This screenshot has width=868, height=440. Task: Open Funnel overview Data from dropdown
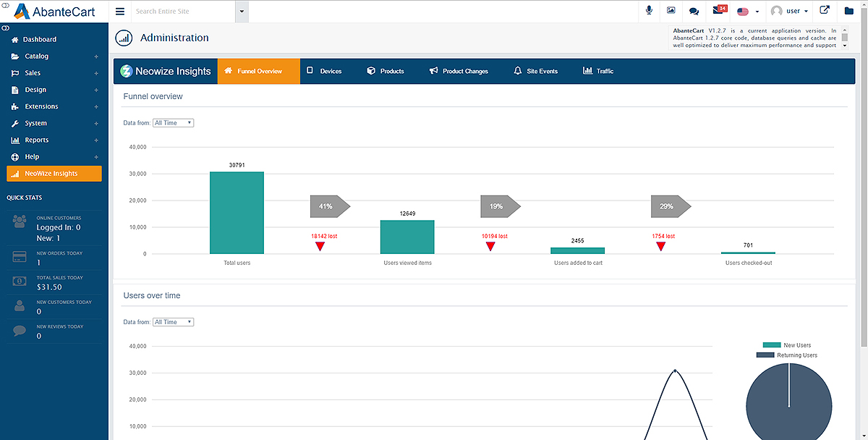click(173, 123)
